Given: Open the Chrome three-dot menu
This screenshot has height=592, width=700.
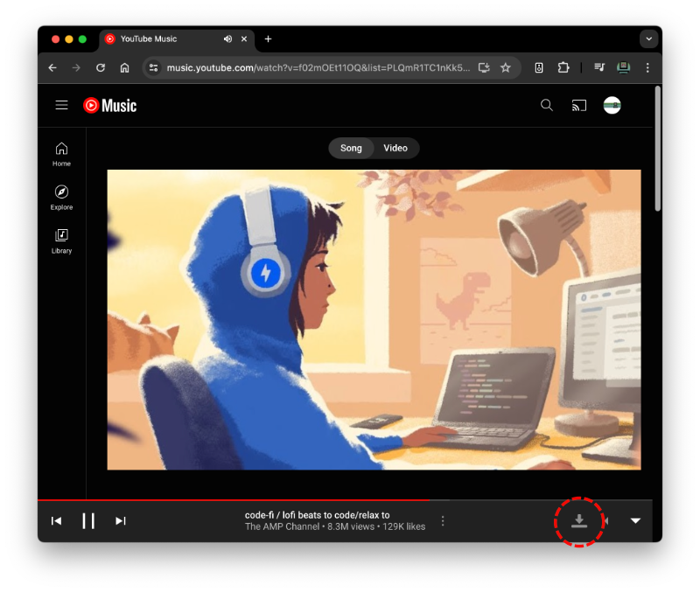Looking at the screenshot, I should pos(647,68).
